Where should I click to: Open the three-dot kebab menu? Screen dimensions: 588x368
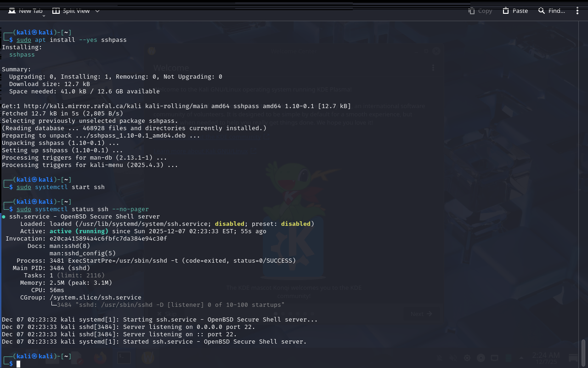(577, 11)
